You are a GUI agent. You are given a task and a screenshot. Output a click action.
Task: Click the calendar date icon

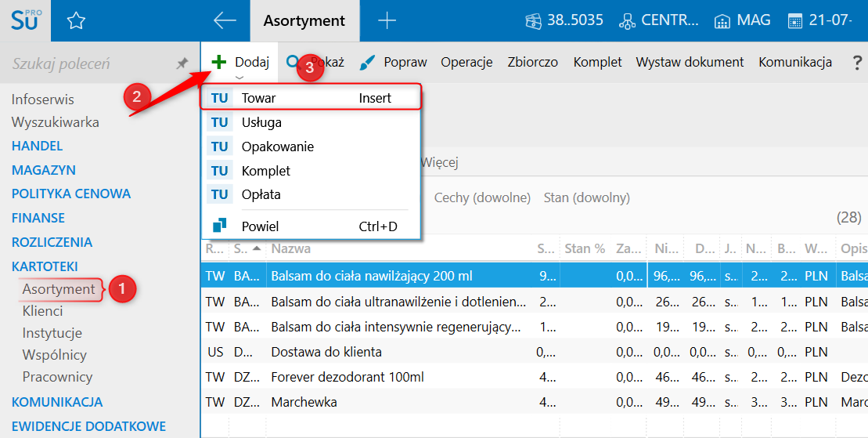(795, 21)
